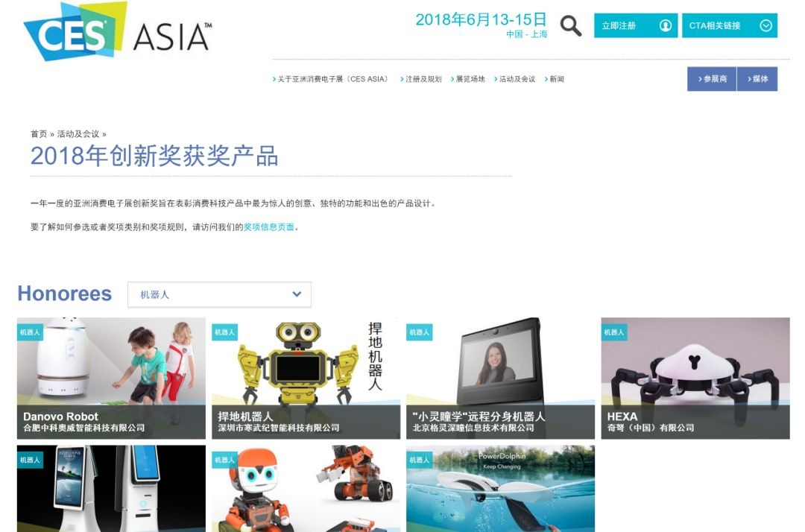This screenshot has width=805, height=532.
Task: Click the CES Asia logo
Action: 117,32
